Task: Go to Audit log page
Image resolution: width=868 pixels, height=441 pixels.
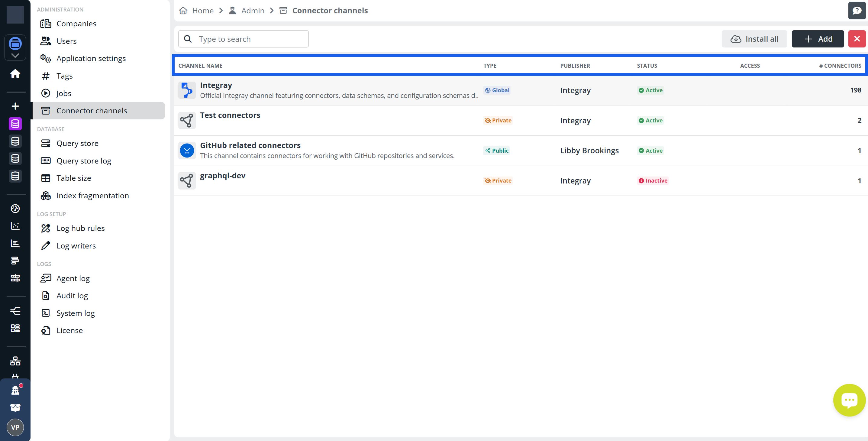Action: point(72,296)
